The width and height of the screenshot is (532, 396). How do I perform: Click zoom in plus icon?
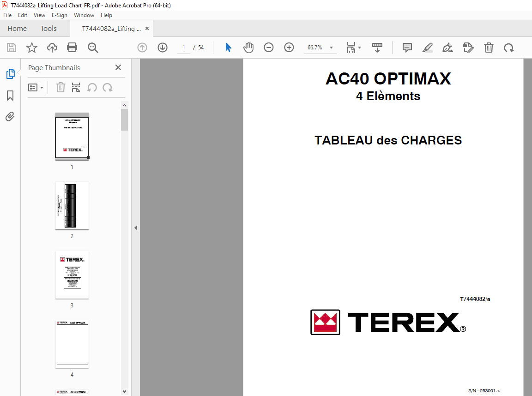pos(289,48)
